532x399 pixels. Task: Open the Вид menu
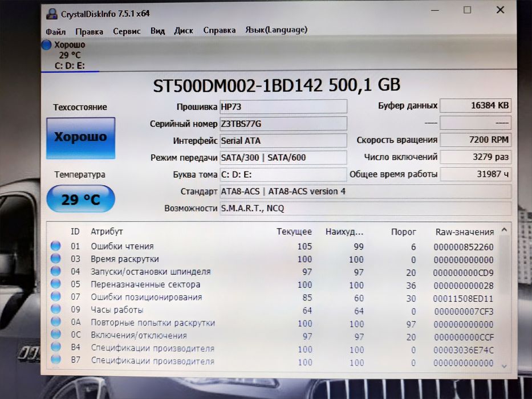(157, 31)
